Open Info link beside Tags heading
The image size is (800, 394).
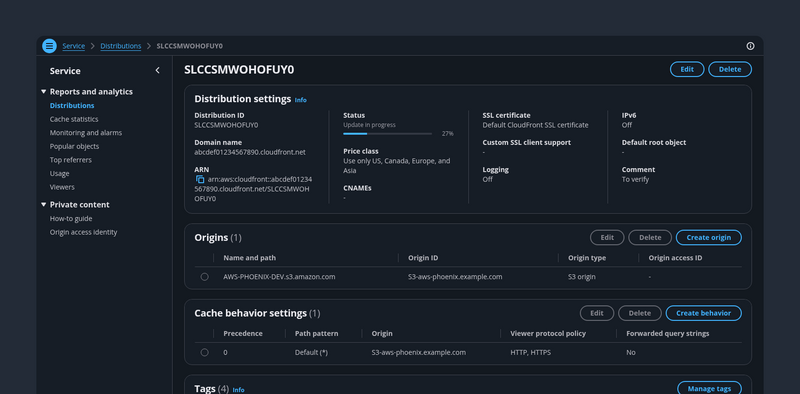coord(238,390)
